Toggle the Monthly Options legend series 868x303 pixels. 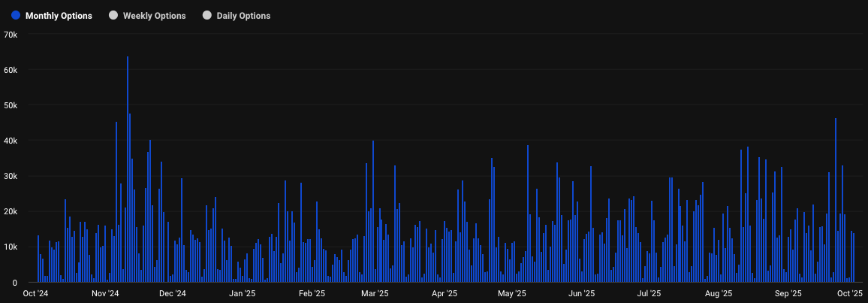[52, 16]
